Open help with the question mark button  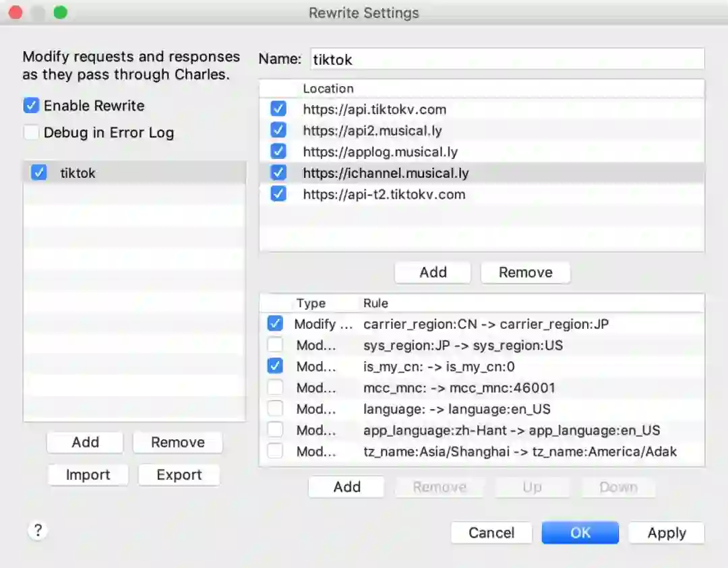(38, 530)
